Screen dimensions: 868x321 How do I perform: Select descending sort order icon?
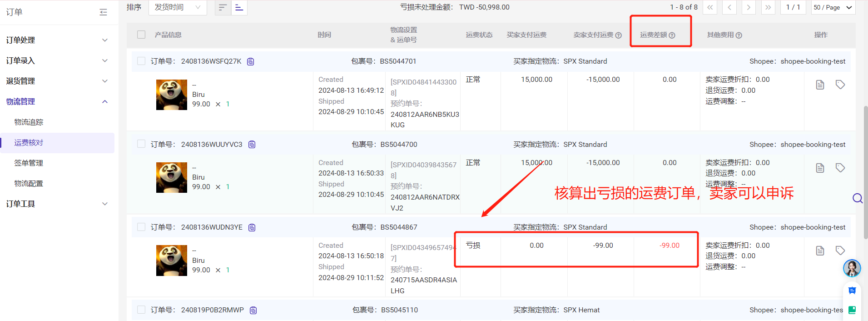tap(223, 7)
